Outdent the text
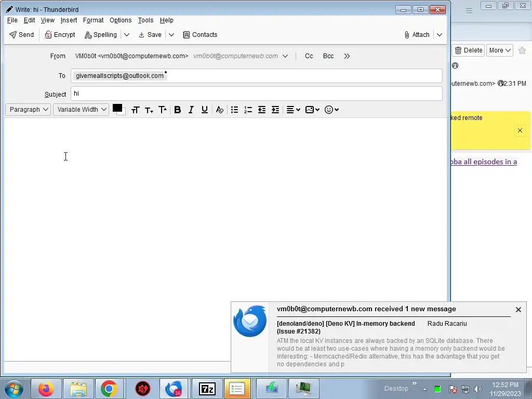The width and height of the screenshot is (532, 399). tap(262, 110)
